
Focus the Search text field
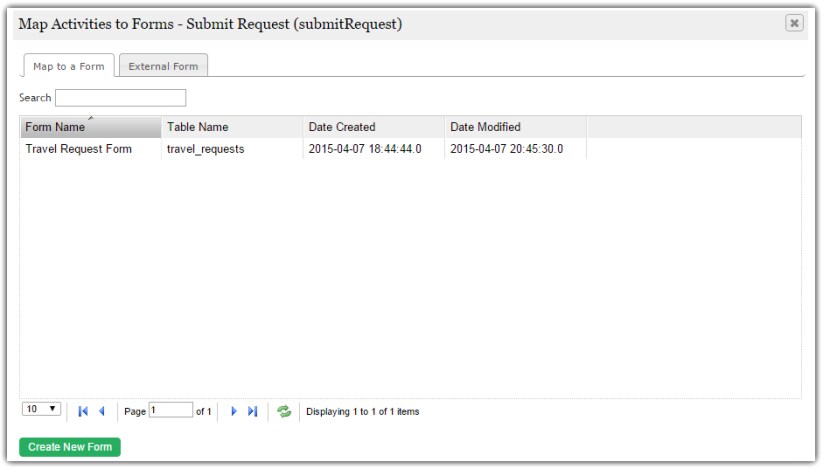click(120, 98)
